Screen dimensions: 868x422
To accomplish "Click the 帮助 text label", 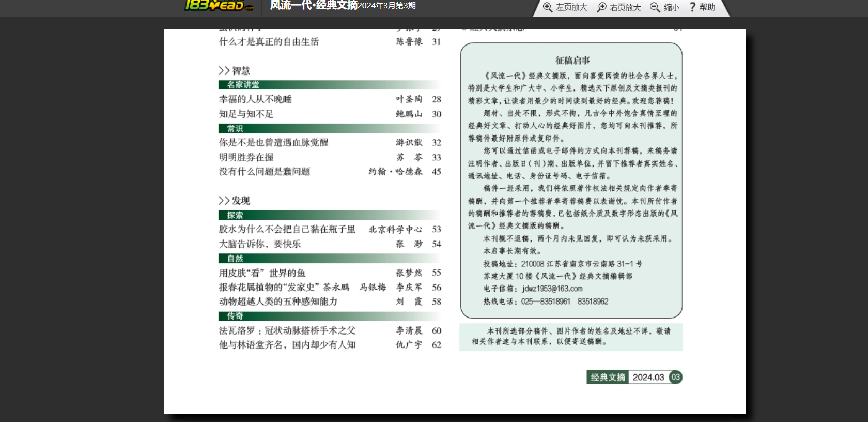I will coord(707,7).
